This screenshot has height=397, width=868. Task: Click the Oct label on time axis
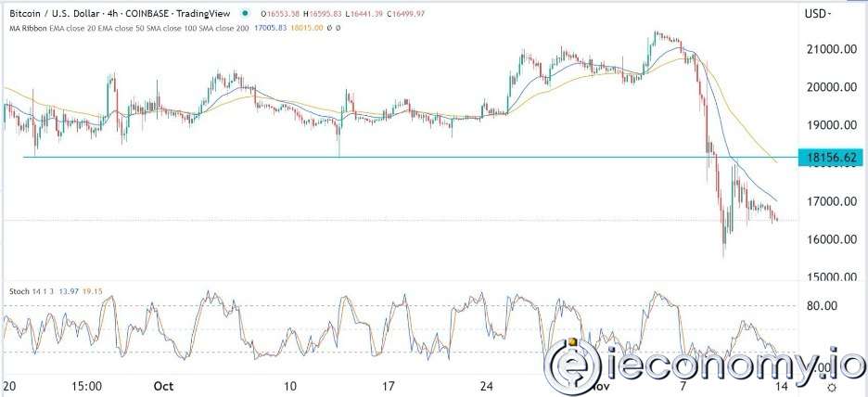tap(164, 386)
